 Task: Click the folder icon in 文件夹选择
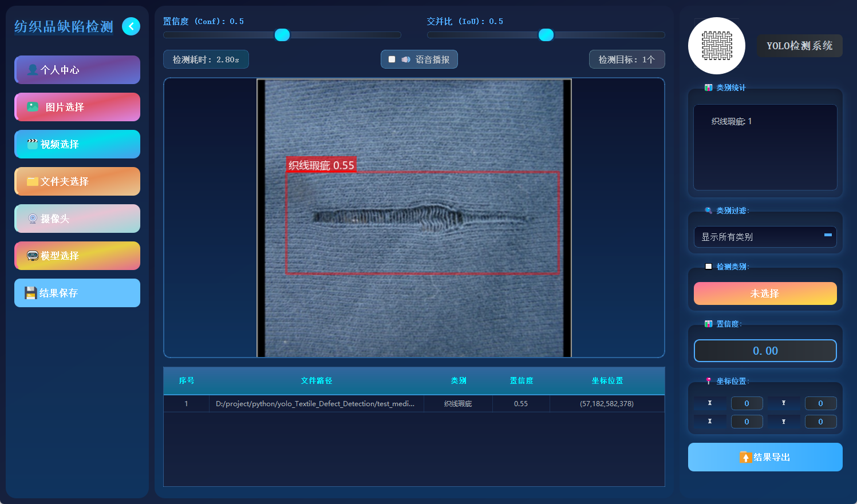[33, 181]
